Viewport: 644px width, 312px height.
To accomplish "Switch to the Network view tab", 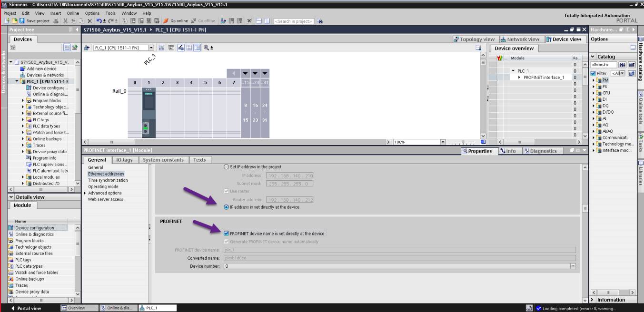I will point(520,39).
